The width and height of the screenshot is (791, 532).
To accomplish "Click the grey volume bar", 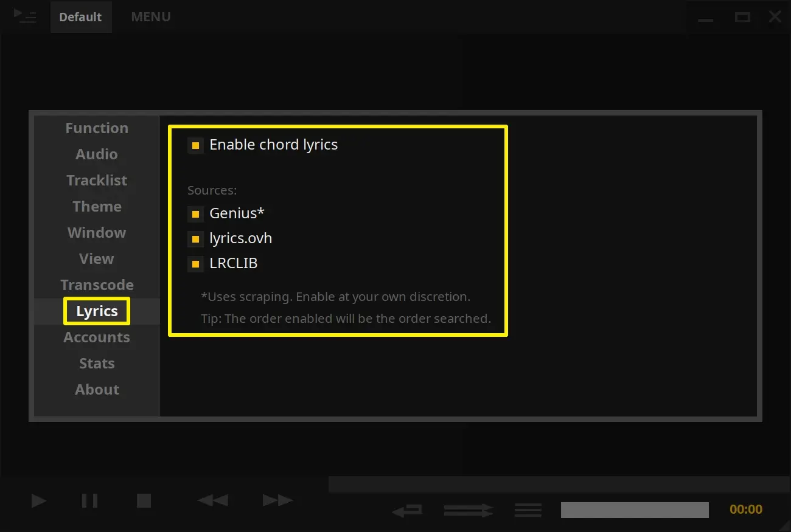I will 635,510.
